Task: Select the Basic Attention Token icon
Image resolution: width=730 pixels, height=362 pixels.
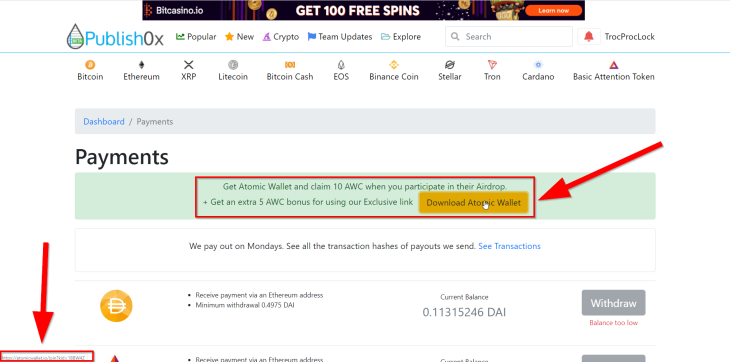Action: tap(614, 65)
